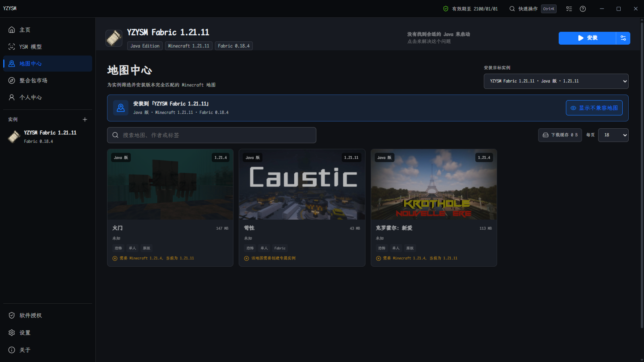
Task: Click 恐怖 tag on 火门 card
Action: tap(118, 248)
